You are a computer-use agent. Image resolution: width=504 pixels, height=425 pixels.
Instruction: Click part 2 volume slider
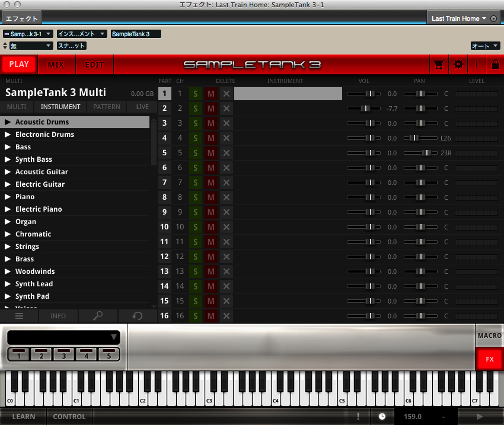363,108
